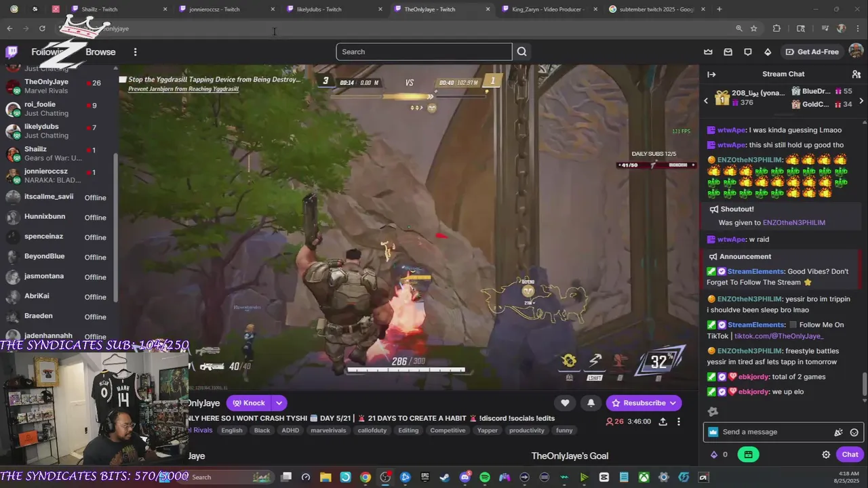Viewport: 868px width, 488px height.
Task: Click the search magnifier button
Action: (521, 52)
